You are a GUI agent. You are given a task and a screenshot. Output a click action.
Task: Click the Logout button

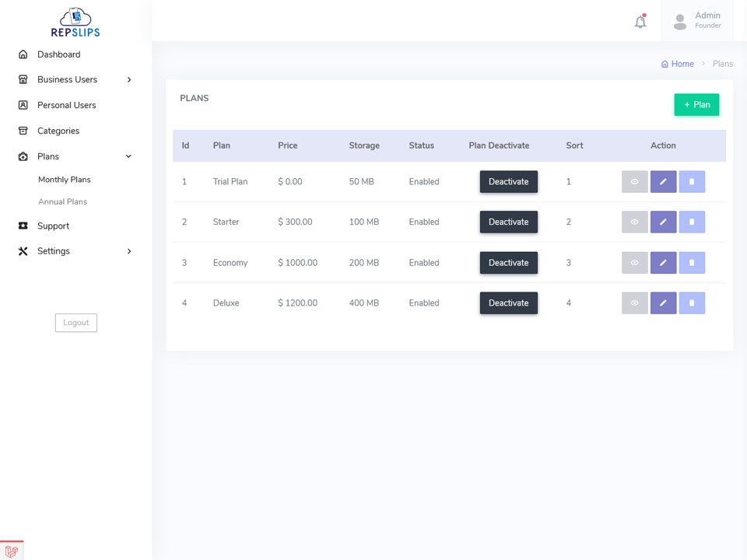[76, 322]
